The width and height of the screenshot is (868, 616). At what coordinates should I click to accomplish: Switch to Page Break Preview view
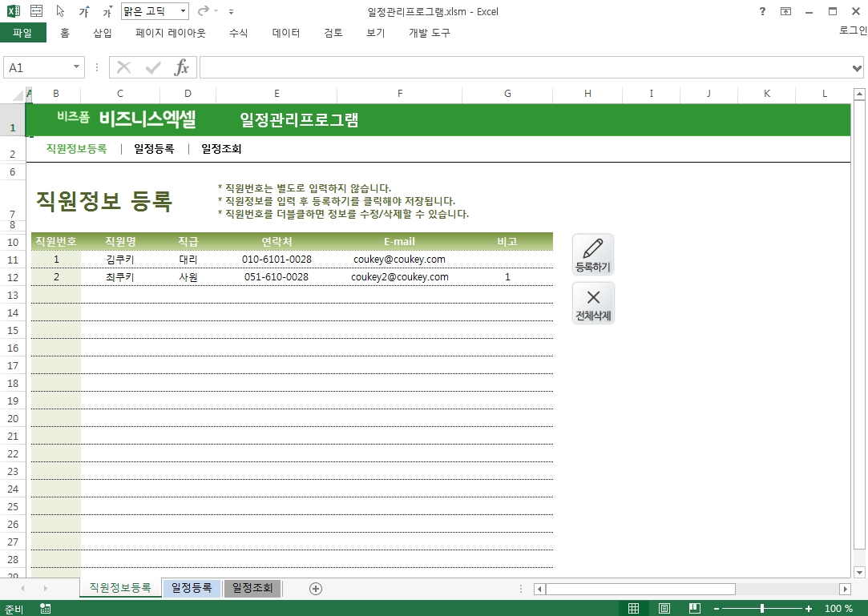(x=694, y=609)
